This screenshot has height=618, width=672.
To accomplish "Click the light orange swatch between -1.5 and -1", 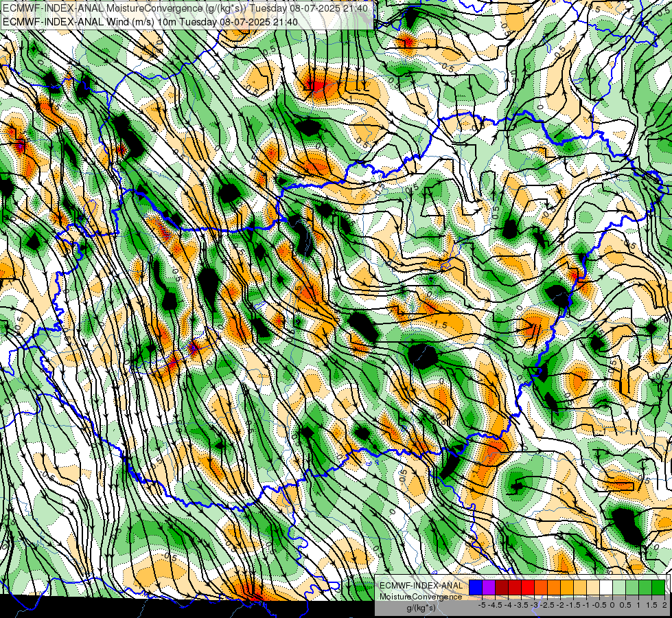I will coord(580,587).
